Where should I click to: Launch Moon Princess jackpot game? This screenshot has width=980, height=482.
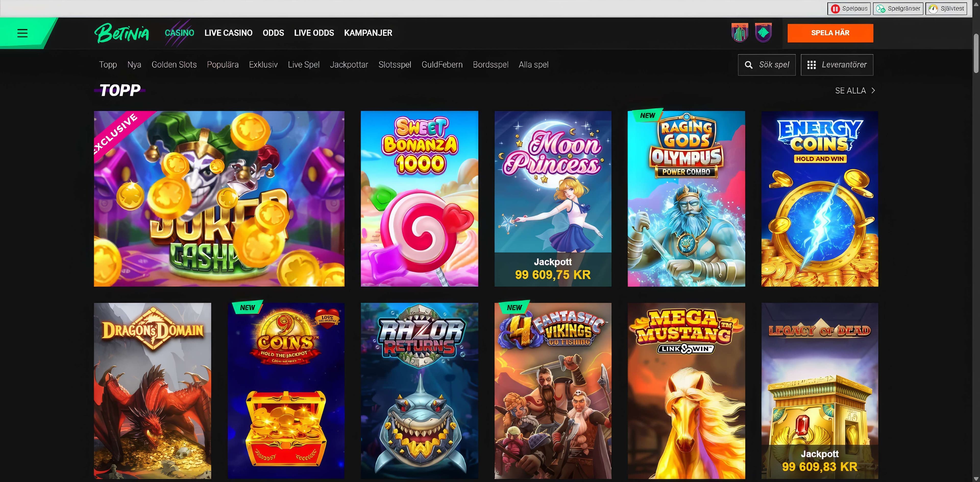pyautogui.click(x=553, y=198)
